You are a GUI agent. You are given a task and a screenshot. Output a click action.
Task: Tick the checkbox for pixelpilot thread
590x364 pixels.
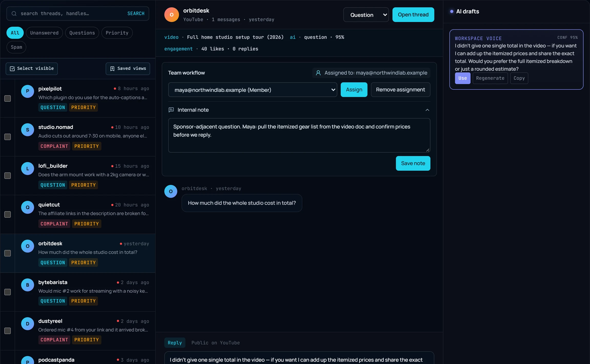(x=8, y=98)
